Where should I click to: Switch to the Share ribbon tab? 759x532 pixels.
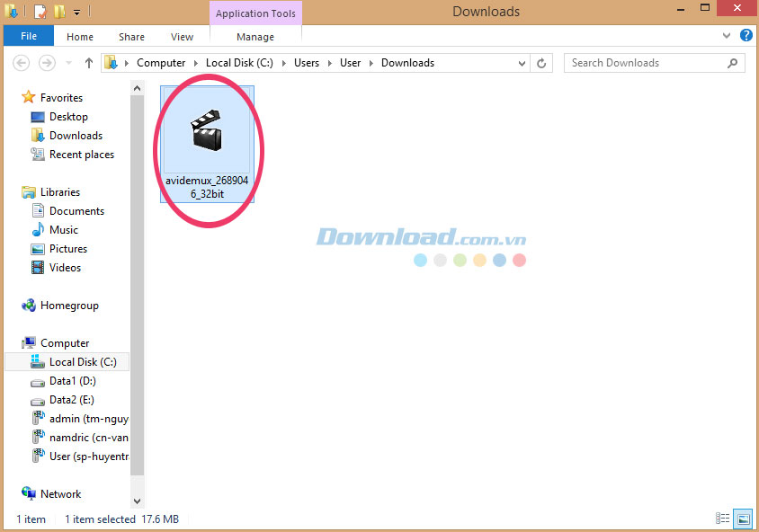(x=131, y=37)
